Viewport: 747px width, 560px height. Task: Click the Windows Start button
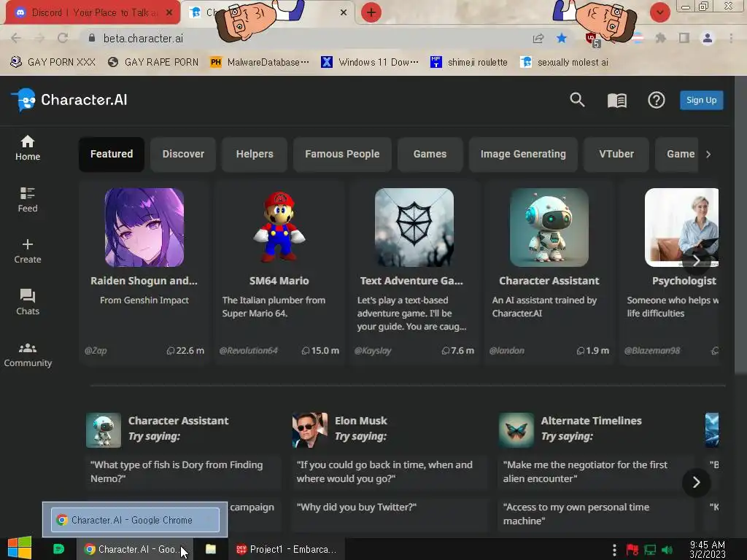[20, 548]
